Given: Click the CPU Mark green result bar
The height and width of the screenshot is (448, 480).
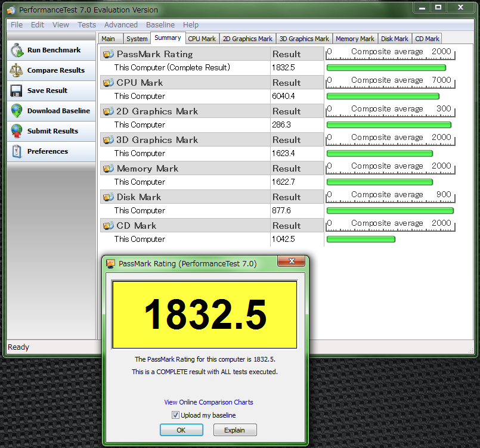Looking at the screenshot, I should coord(383,97).
